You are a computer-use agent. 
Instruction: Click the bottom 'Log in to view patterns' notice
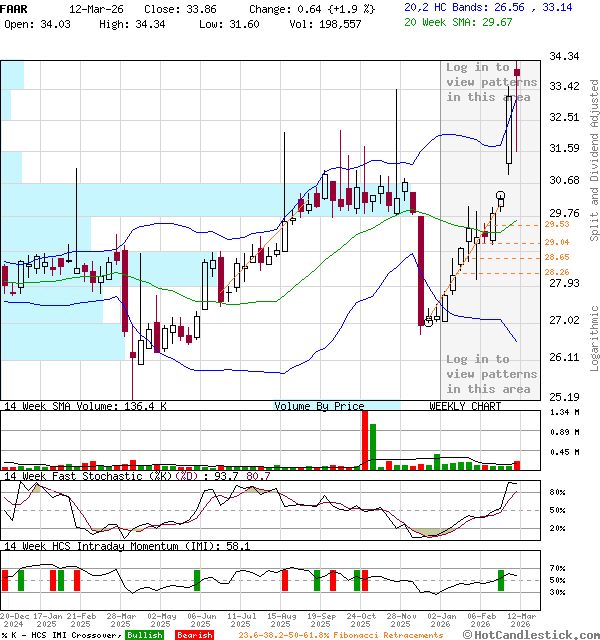[x=491, y=374]
